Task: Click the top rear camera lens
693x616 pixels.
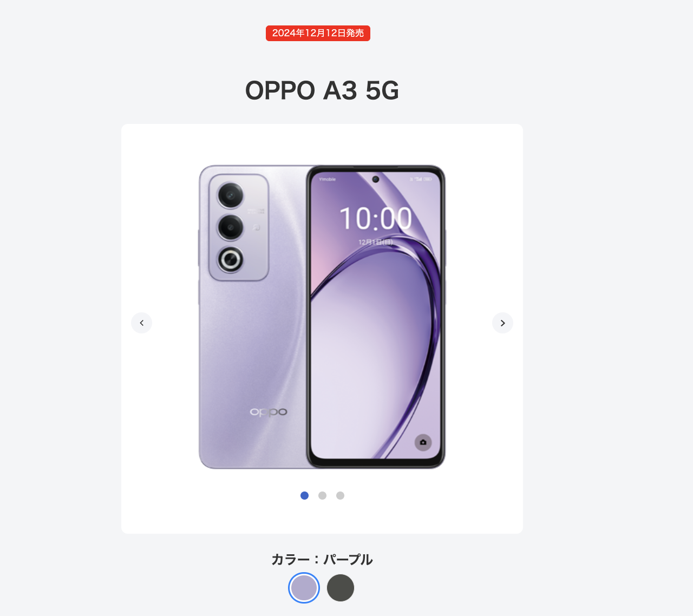Action: (x=231, y=195)
